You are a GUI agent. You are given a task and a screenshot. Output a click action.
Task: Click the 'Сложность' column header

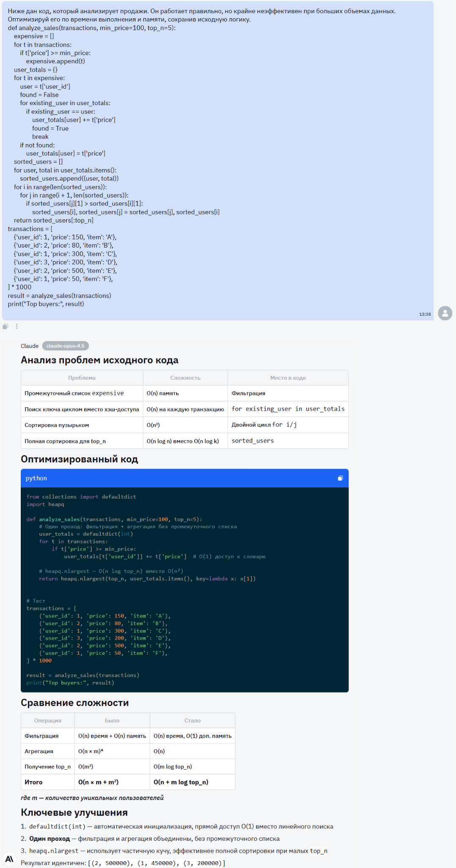(185, 378)
